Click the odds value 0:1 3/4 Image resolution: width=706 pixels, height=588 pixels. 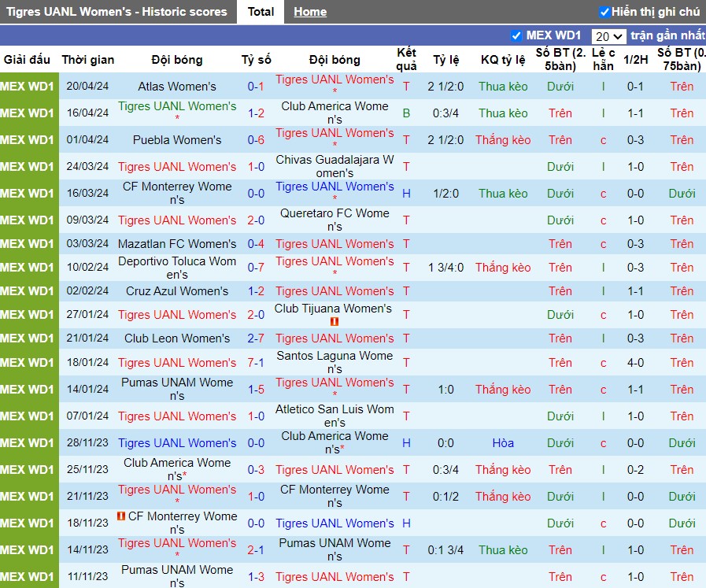click(x=445, y=549)
